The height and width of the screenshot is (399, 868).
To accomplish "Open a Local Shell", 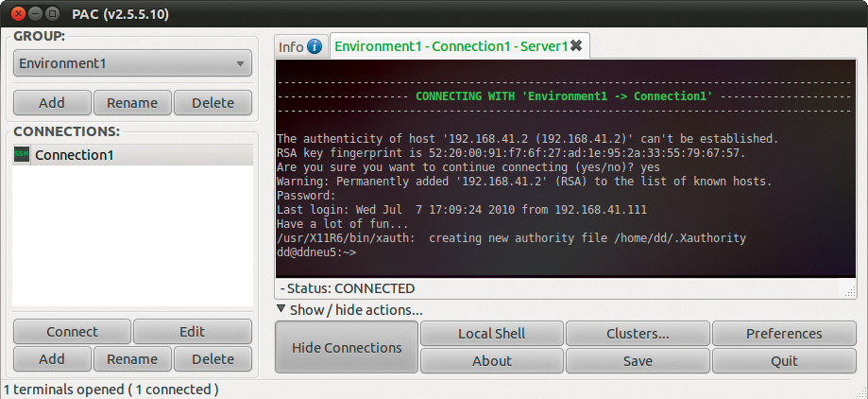I will pos(492,333).
